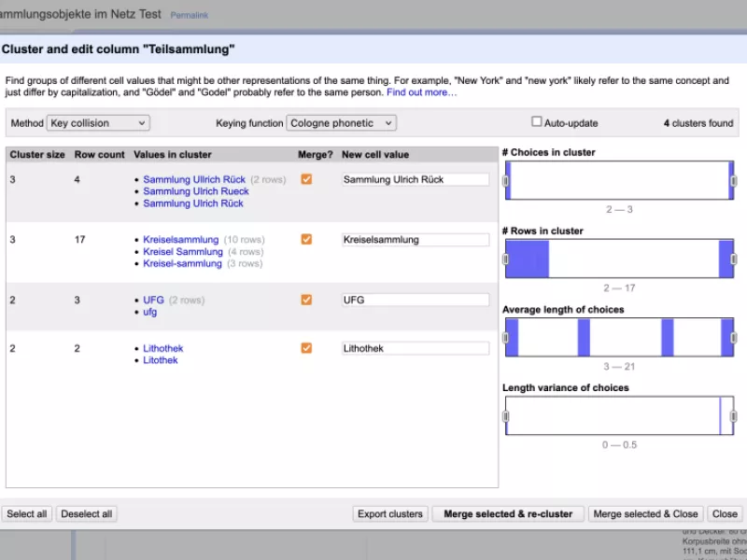Disable merging for the UFG cluster
This screenshot has width=747, height=560.
click(x=306, y=300)
